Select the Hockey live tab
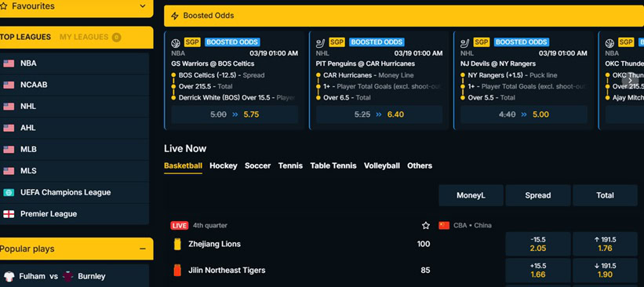The width and height of the screenshot is (644, 287). point(224,166)
